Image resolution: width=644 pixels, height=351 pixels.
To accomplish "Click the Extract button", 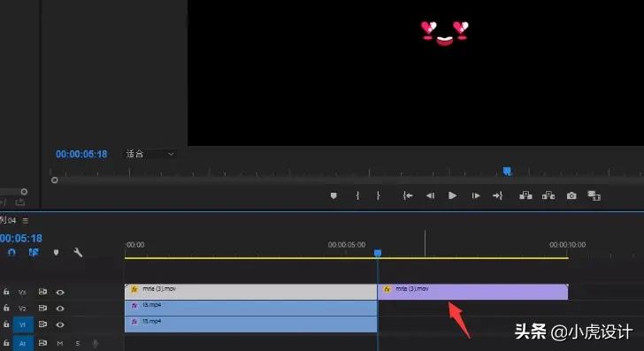I will (548, 195).
